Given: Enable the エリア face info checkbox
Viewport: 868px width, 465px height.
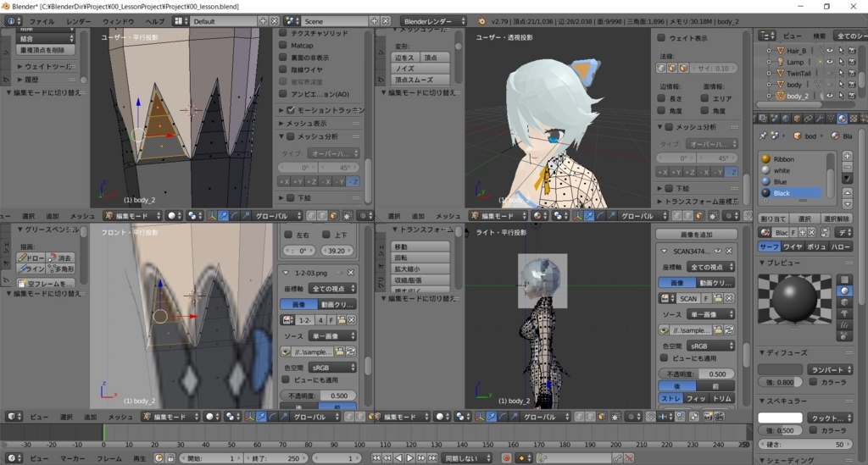Looking at the screenshot, I should point(704,98).
